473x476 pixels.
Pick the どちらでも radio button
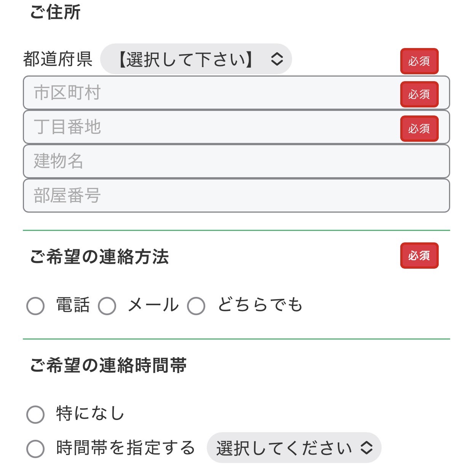pos(196,306)
